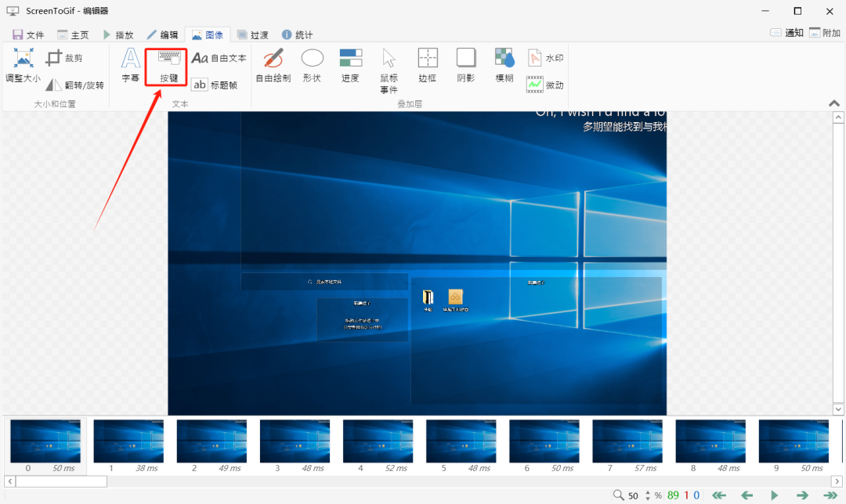Screen dimensions: 846x504
Task: Click the frame list scroll right arrow
Action: tap(837, 481)
